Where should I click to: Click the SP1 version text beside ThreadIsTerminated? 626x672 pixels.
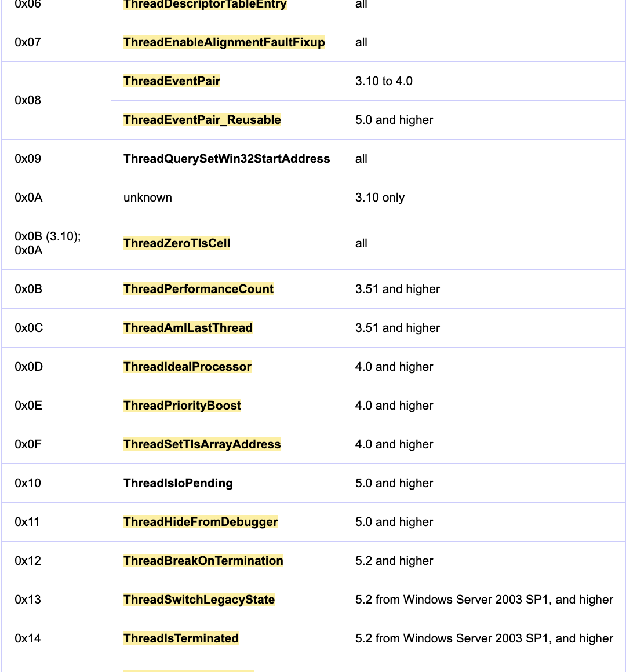[484, 638]
